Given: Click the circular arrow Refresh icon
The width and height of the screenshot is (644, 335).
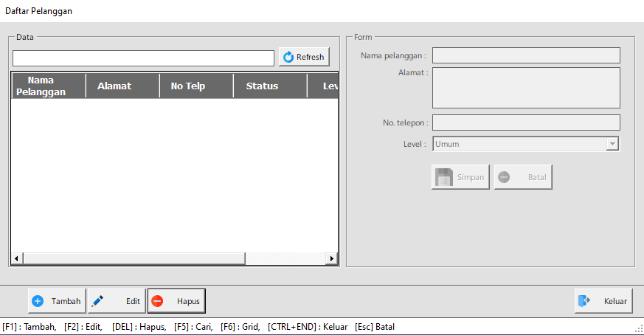Looking at the screenshot, I should tap(288, 57).
